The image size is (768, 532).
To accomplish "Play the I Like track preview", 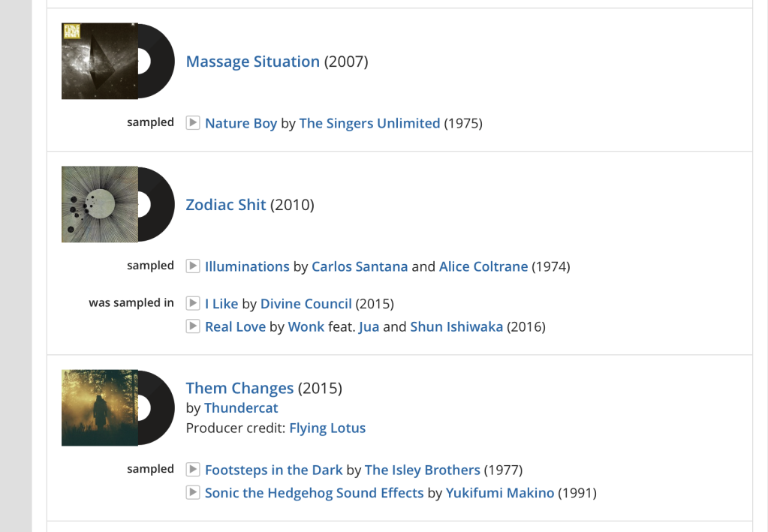I will click(193, 303).
